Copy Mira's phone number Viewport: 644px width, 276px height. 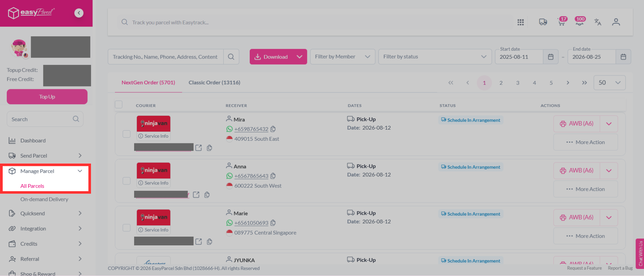pos(273,129)
